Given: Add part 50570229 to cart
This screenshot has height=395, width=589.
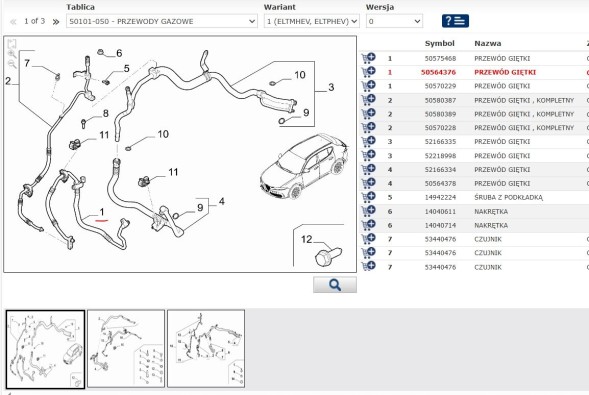Looking at the screenshot, I should pos(368,86).
